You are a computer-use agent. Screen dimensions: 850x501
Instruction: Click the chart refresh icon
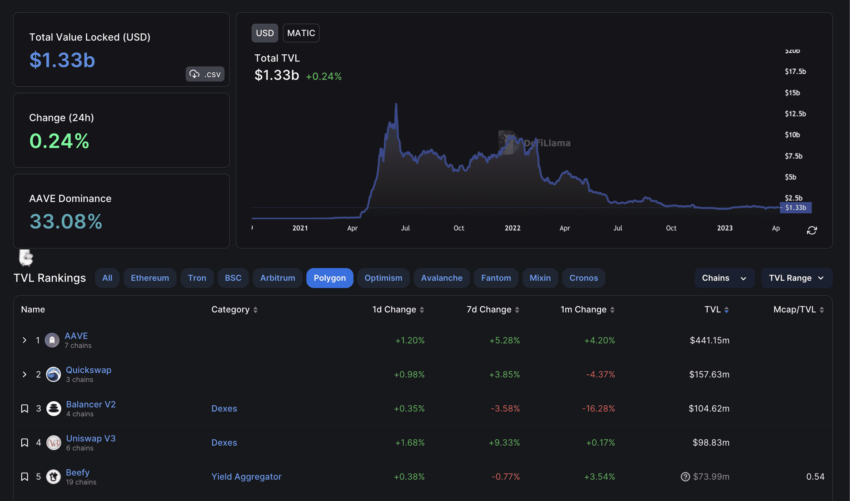point(812,230)
